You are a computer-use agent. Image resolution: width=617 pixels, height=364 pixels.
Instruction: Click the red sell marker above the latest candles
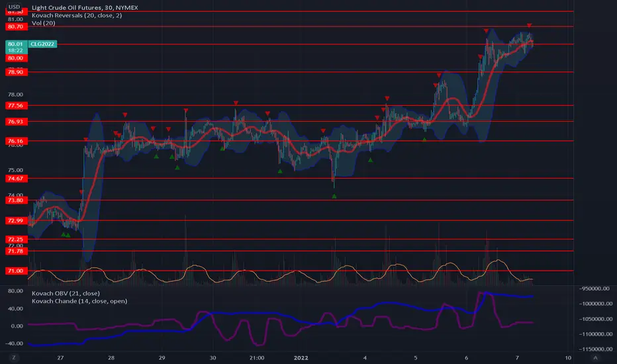[529, 26]
